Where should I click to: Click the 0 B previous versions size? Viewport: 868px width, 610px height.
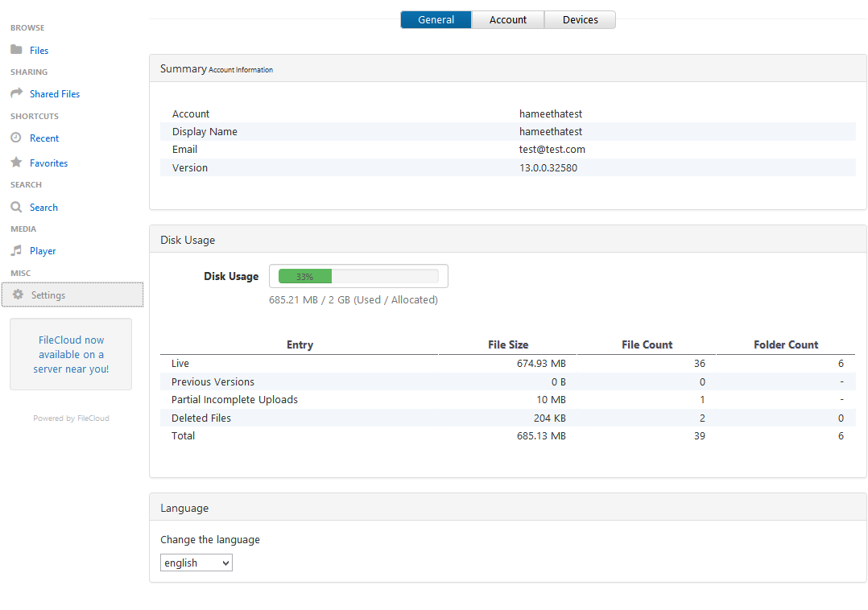558,381
